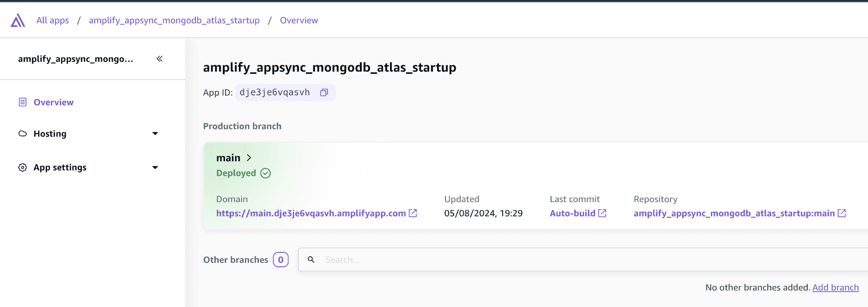Click the green Deployed checkmark icon
Image resolution: width=868 pixels, height=307 pixels.
265,173
